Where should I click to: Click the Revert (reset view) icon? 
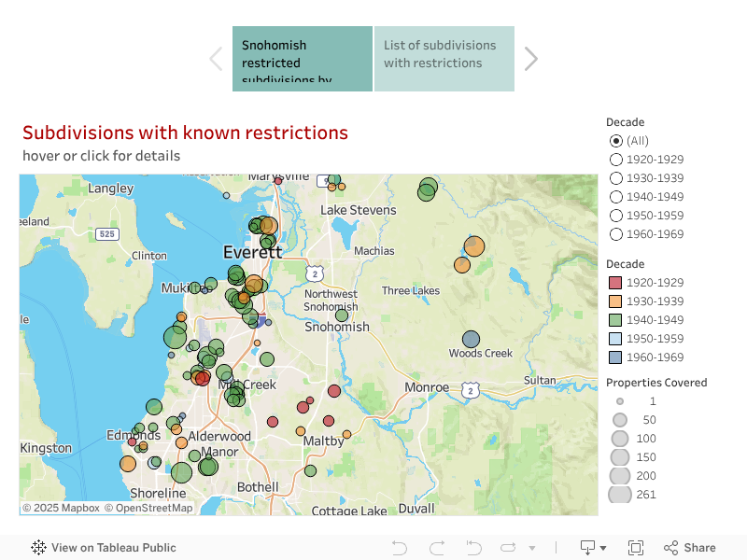tap(473, 548)
